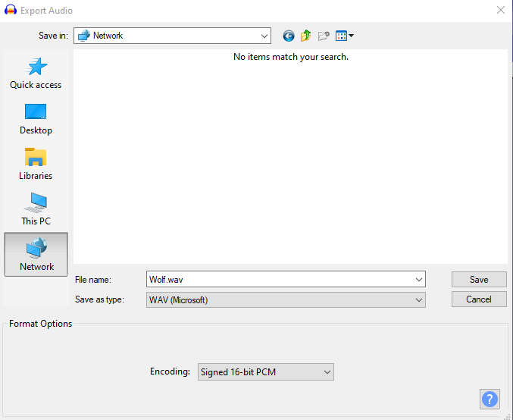Viewport: 513px width, 420px height.
Task: Open Quick access in the places sidebar
Action: [x=36, y=74]
